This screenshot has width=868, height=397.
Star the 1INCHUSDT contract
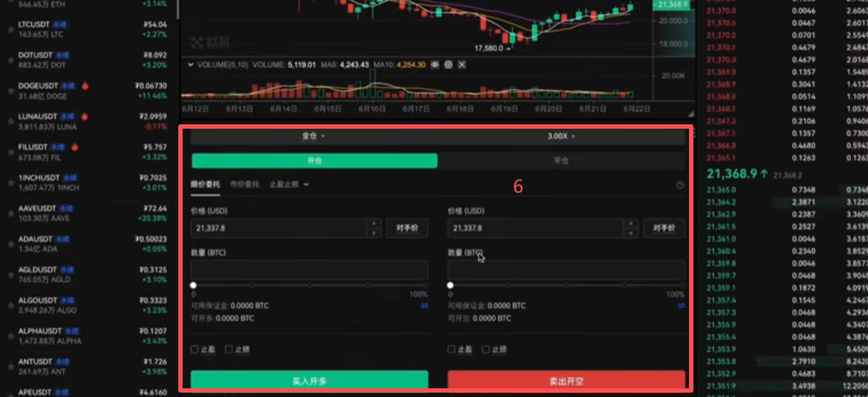[x=10, y=183]
